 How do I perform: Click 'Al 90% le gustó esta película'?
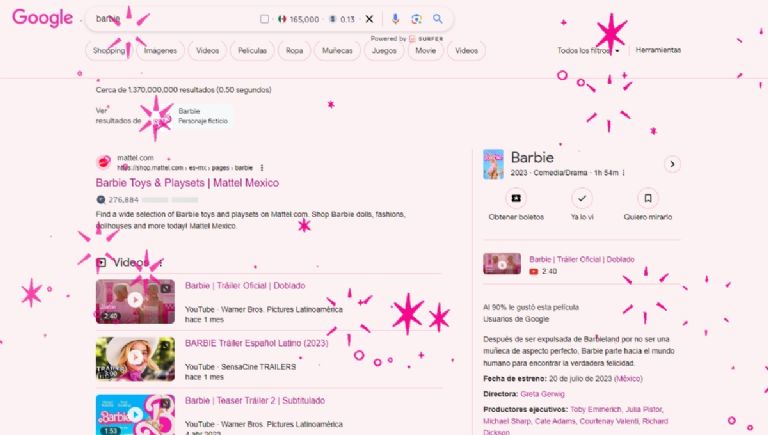(531, 308)
